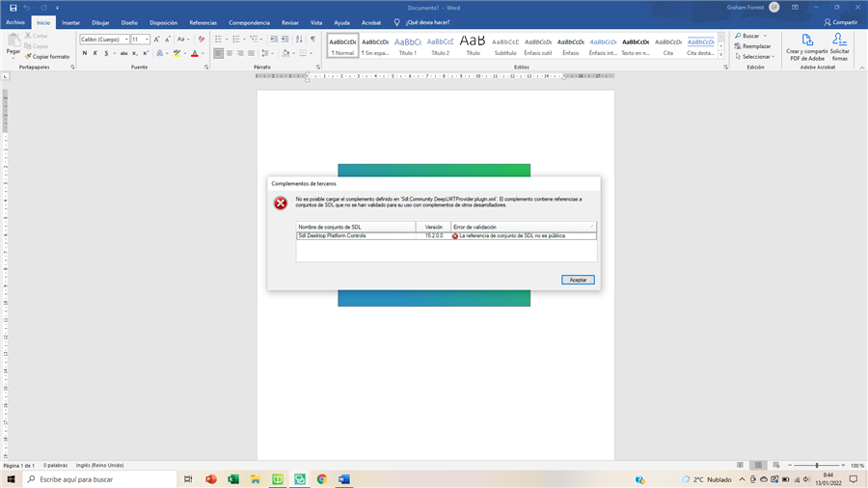Apply the Título 1 style

(x=407, y=44)
